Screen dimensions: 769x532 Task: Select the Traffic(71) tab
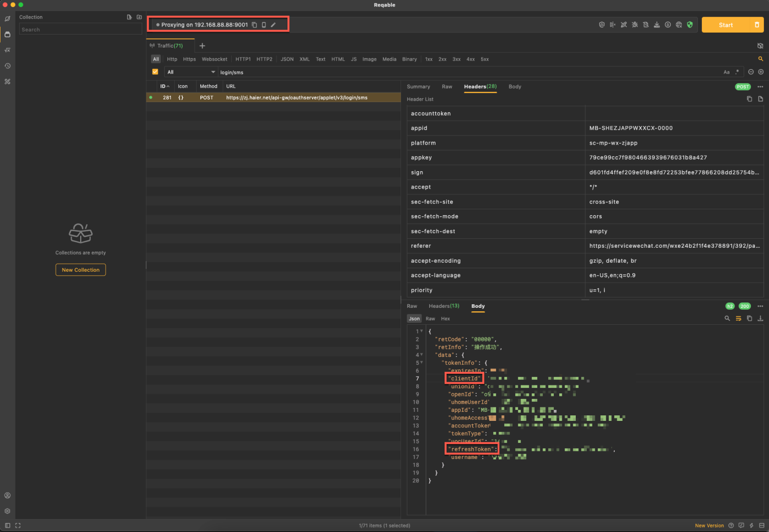click(170, 46)
